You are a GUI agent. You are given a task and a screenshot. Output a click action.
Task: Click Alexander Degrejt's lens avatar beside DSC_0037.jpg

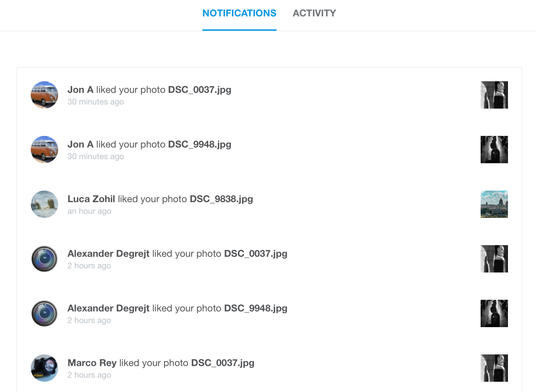44,259
